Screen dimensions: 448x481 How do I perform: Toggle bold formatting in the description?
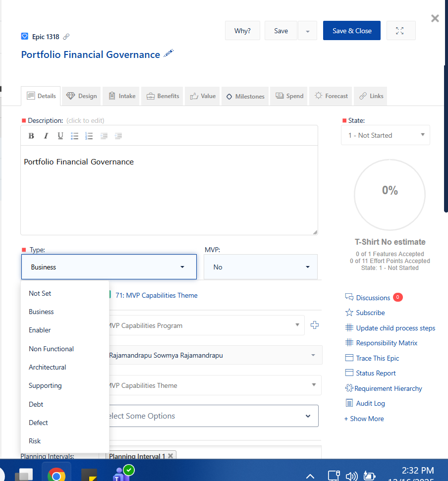pyautogui.click(x=31, y=136)
